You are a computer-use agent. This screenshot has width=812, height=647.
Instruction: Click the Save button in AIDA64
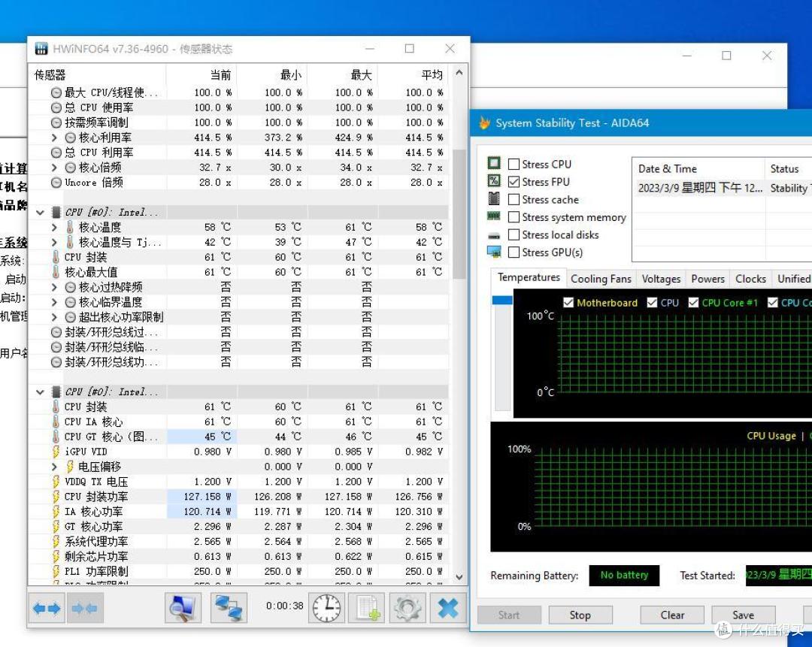[743, 615]
